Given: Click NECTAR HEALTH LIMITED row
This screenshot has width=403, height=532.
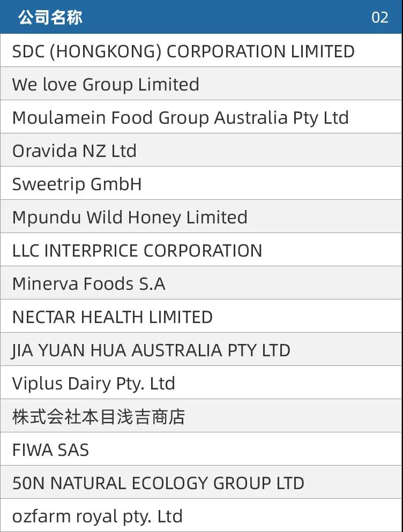Looking at the screenshot, I should pos(202,316).
